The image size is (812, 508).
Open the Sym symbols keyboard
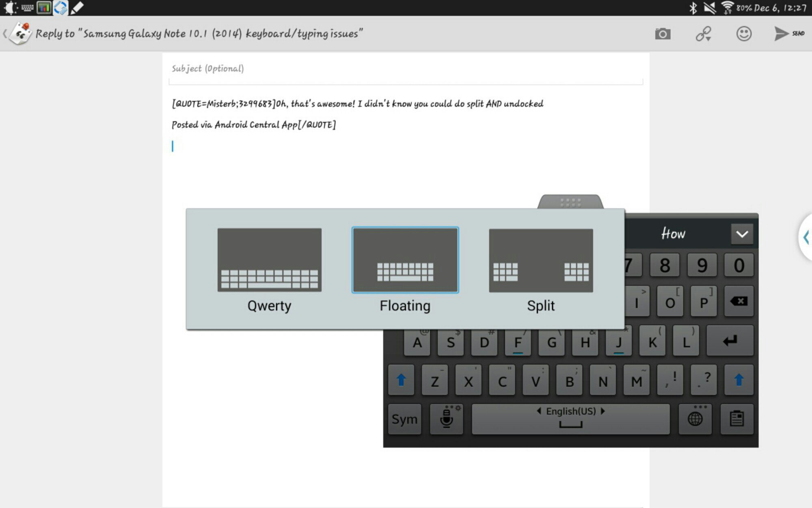coord(404,419)
